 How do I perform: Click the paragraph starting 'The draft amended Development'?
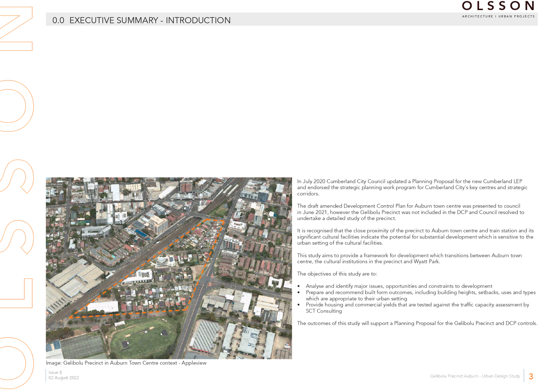click(411, 212)
